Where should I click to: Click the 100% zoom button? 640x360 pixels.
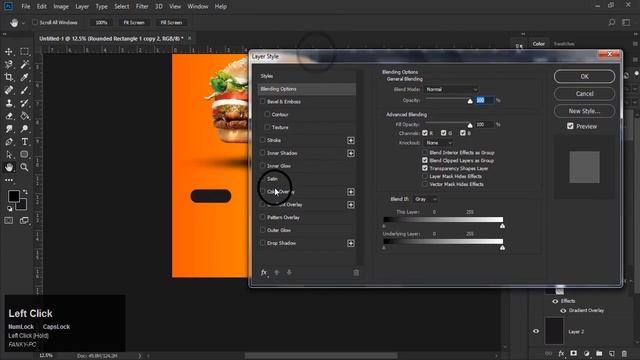(x=101, y=22)
